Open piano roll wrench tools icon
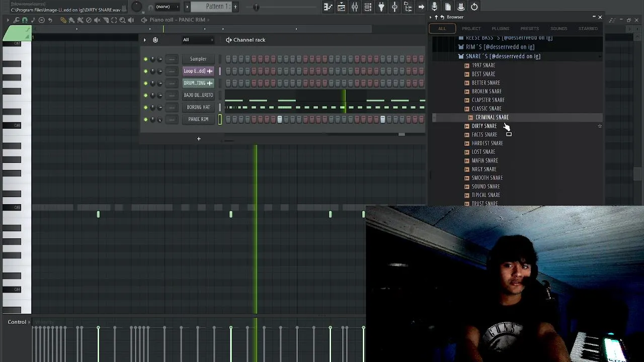This screenshot has height=362, width=644. [16, 20]
